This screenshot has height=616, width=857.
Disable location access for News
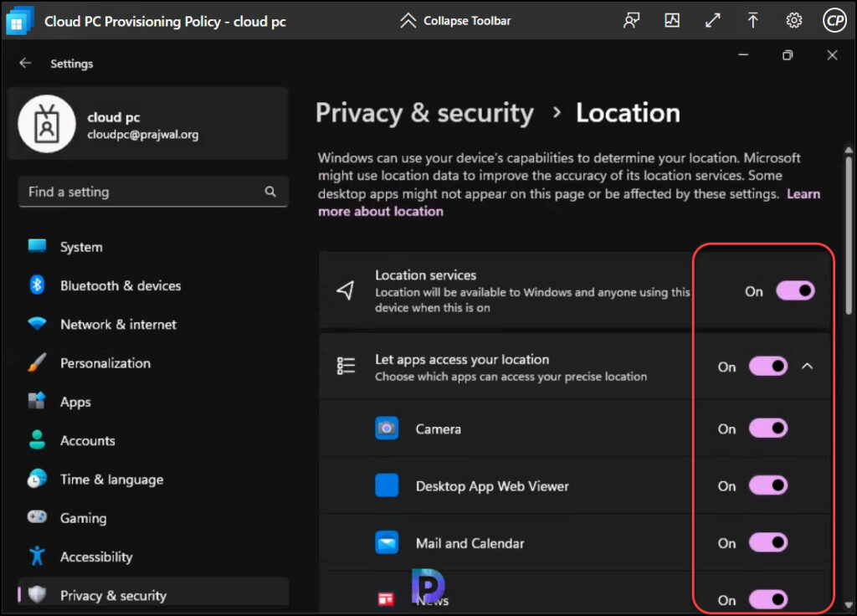pos(768,599)
